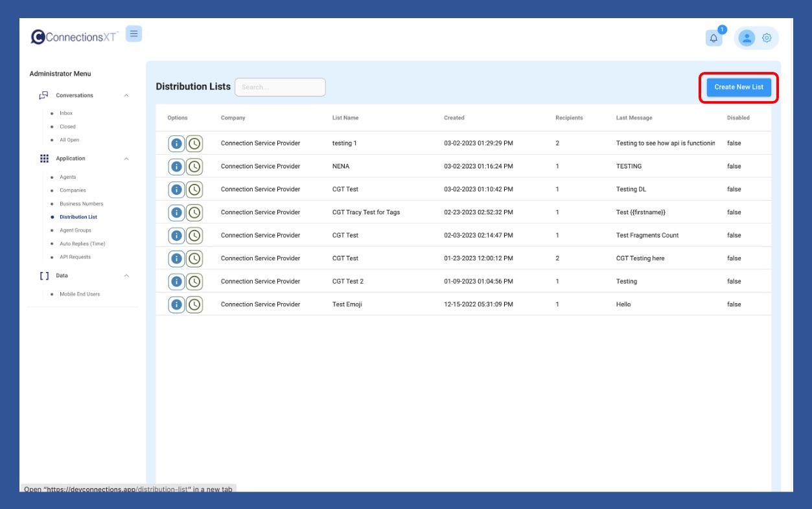
Task: Click clock icon for Test Emoji row
Action: [194, 304]
